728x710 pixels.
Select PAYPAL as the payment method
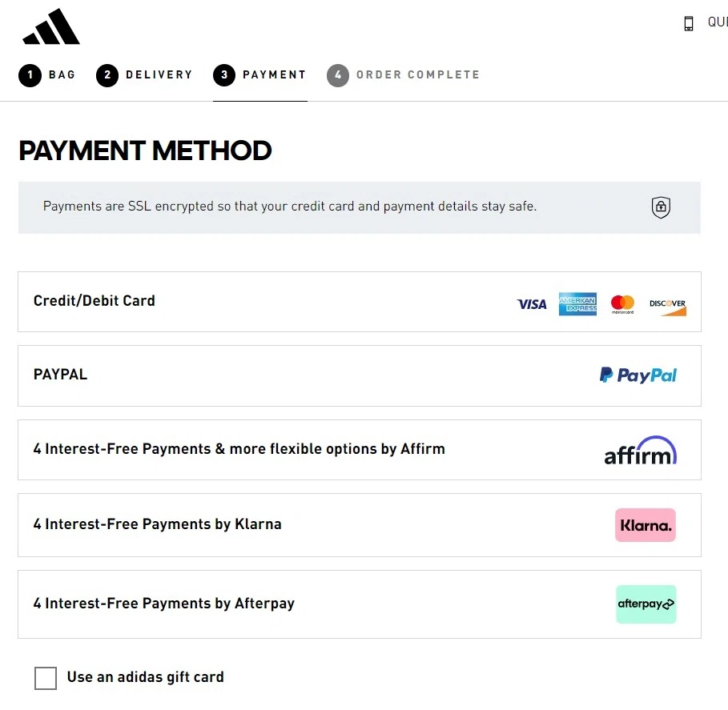click(359, 375)
